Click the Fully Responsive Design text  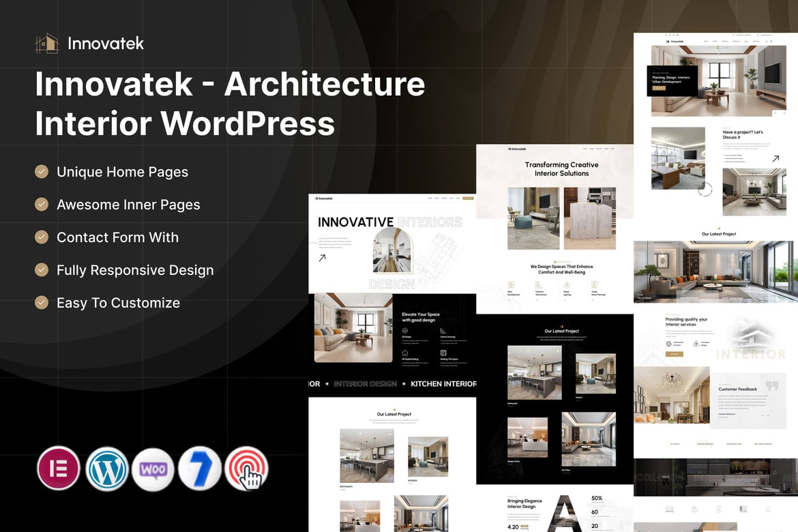coord(135,270)
